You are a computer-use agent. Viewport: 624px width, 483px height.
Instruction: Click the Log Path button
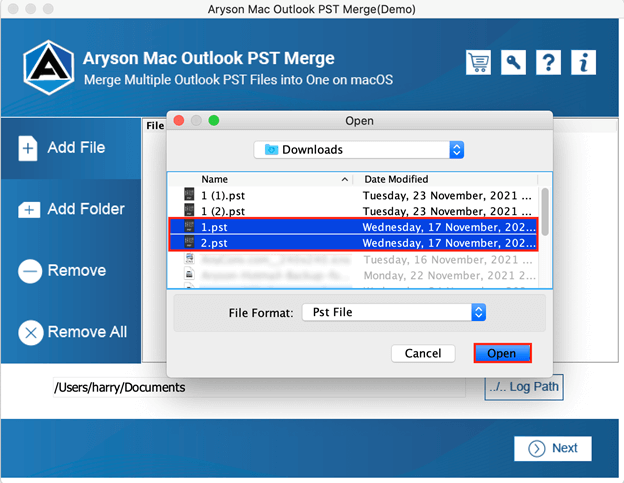524,387
